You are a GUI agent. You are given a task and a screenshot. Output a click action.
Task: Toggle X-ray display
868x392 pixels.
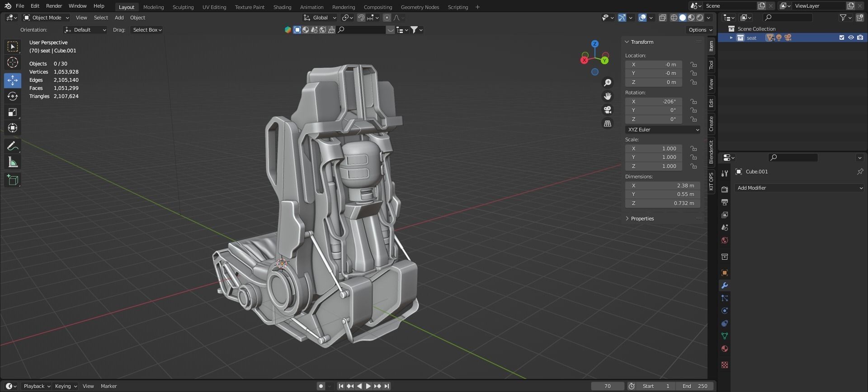[x=662, y=18]
